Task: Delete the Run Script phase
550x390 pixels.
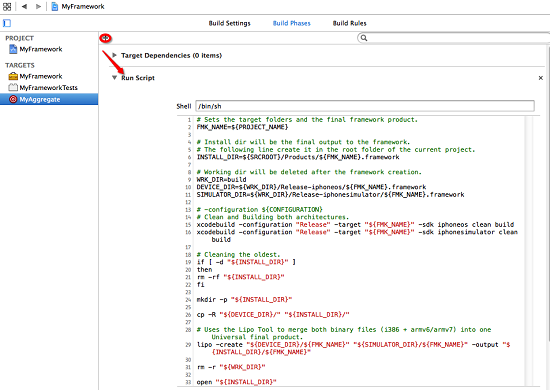Action: pos(541,78)
